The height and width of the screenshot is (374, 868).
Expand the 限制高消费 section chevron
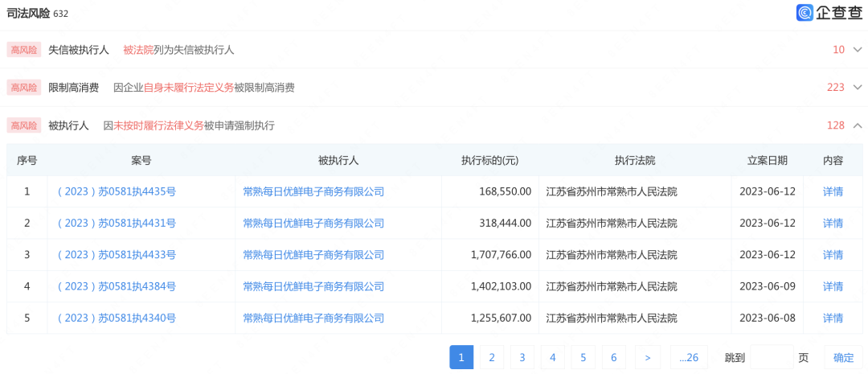point(857,88)
